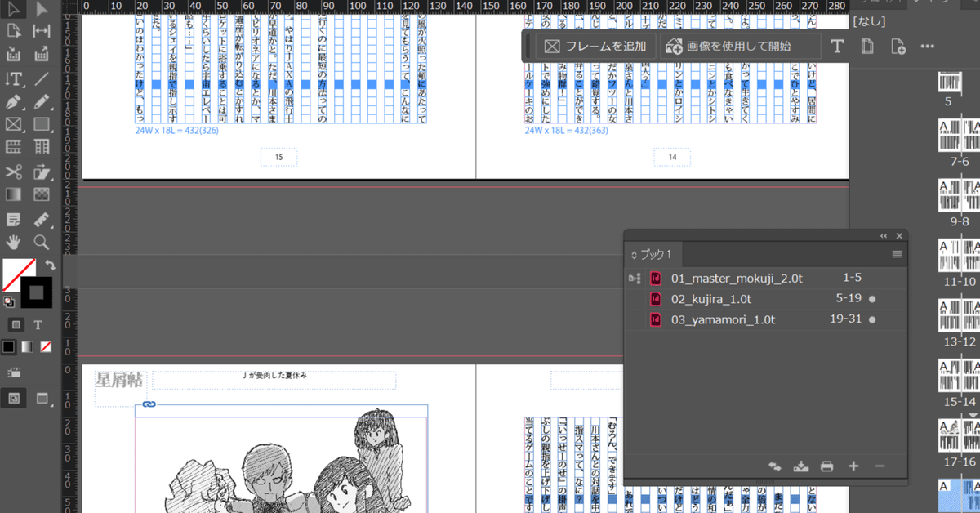
Task: Toggle formatting affects text
Action: click(x=38, y=324)
